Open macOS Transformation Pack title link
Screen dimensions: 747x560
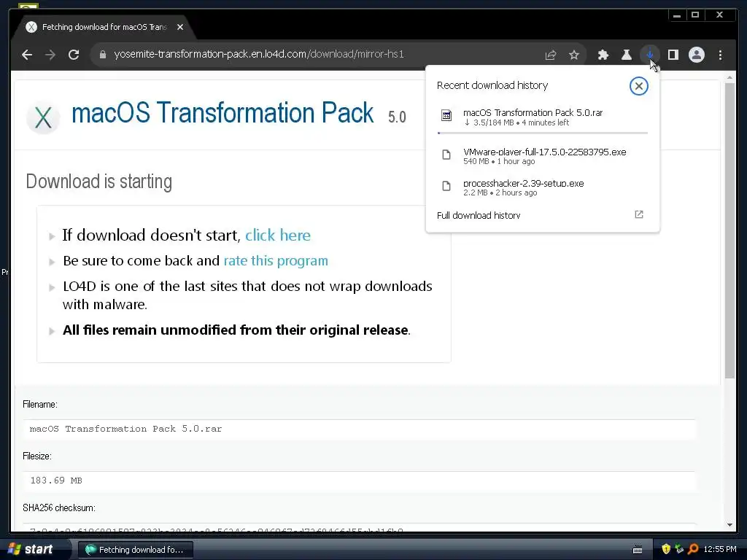click(x=222, y=113)
